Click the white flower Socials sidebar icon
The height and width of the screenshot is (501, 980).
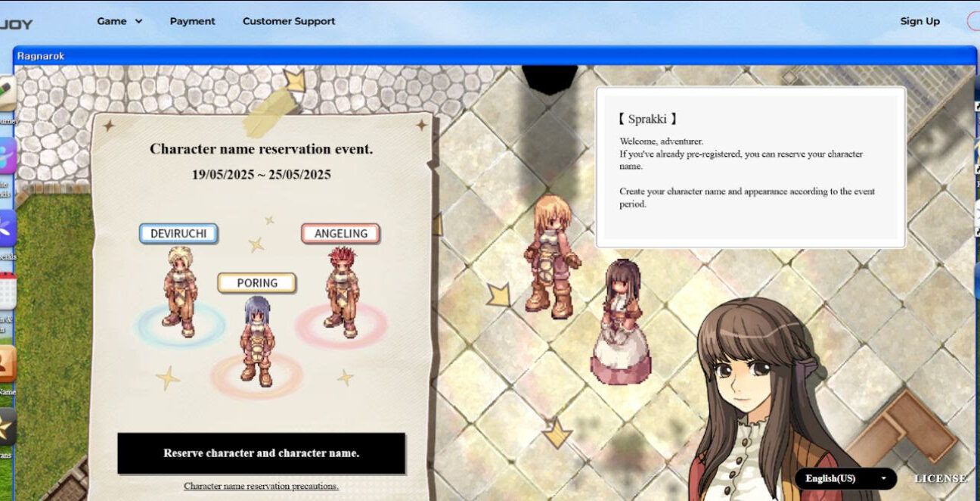pyautogui.click(x=7, y=229)
